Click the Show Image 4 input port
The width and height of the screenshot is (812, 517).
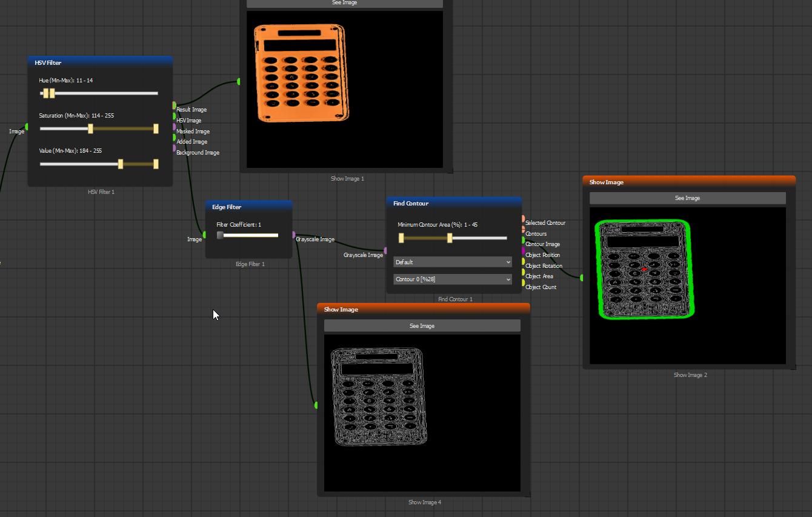(316, 405)
